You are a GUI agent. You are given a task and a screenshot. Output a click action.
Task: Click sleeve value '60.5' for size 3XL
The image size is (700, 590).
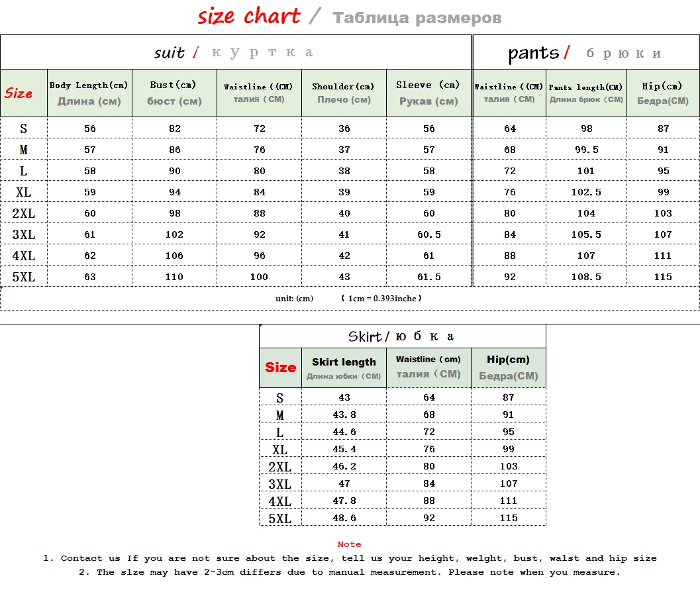tap(429, 235)
